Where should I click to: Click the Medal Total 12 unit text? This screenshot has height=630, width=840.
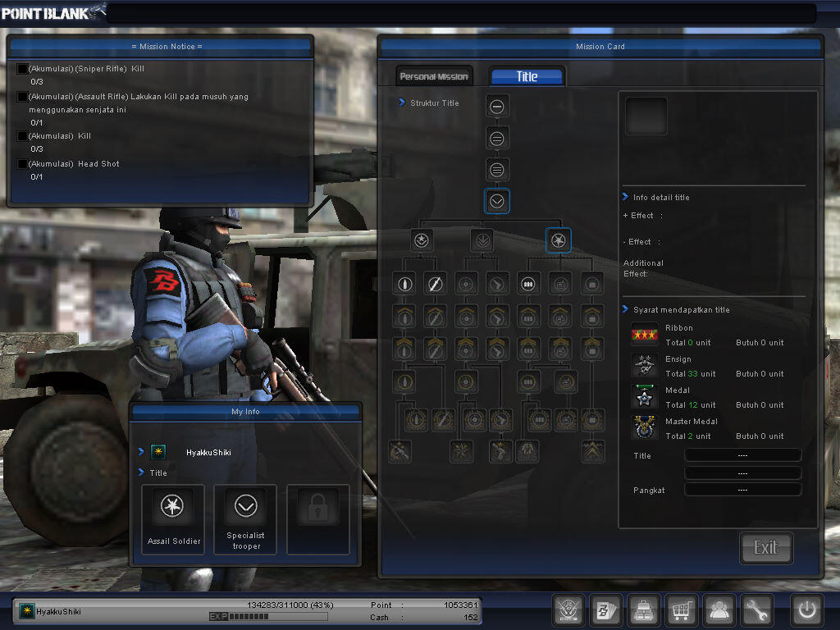coord(690,405)
